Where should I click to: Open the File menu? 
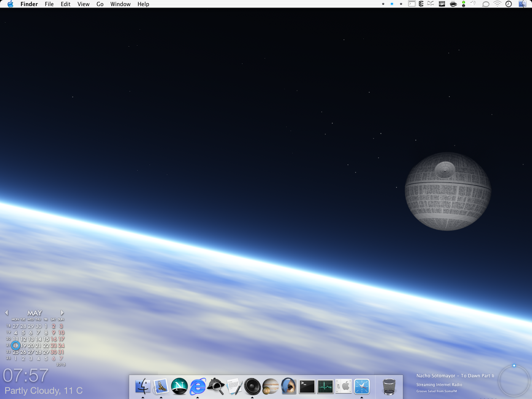click(x=49, y=4)
